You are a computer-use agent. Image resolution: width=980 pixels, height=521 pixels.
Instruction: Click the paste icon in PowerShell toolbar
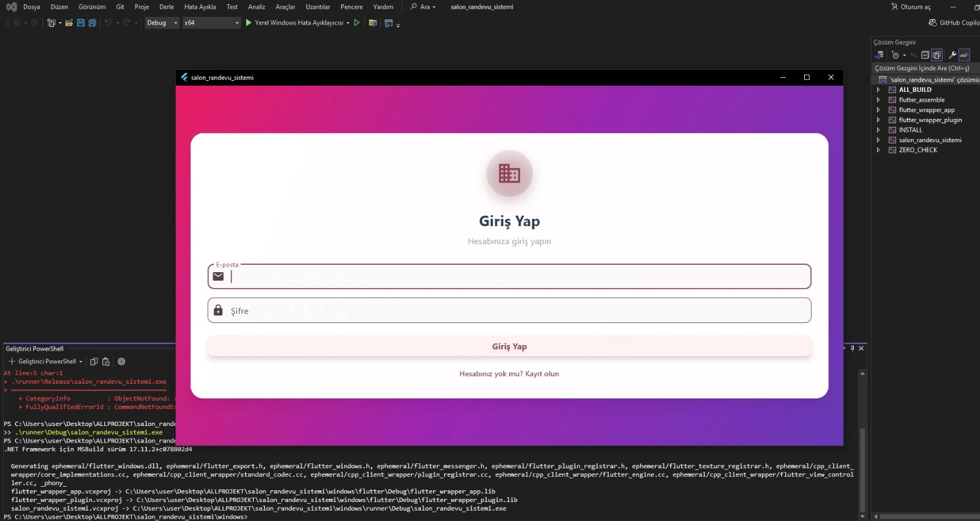pyautogui.click(x=106, y=362)
